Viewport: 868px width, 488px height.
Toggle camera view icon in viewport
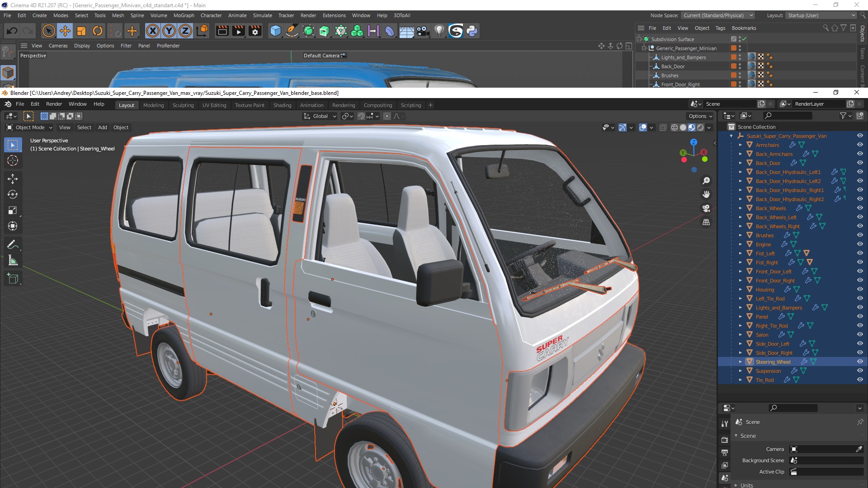pos(706,208)
